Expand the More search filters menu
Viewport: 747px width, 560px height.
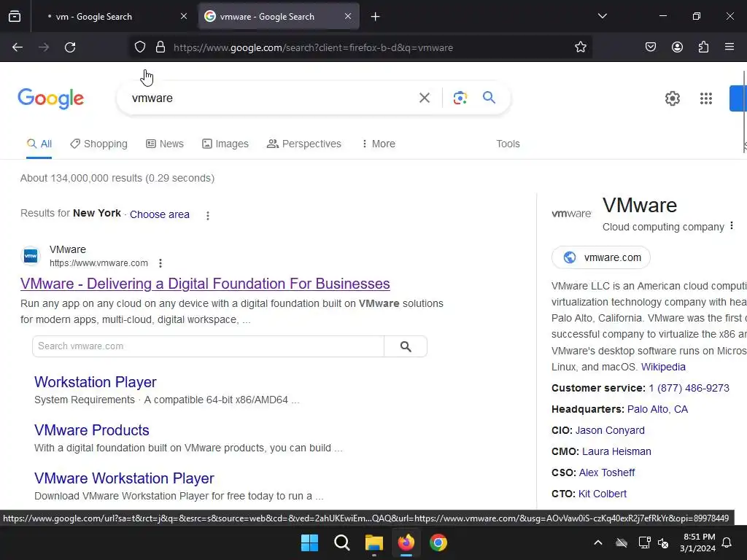(x=379, y=144)
